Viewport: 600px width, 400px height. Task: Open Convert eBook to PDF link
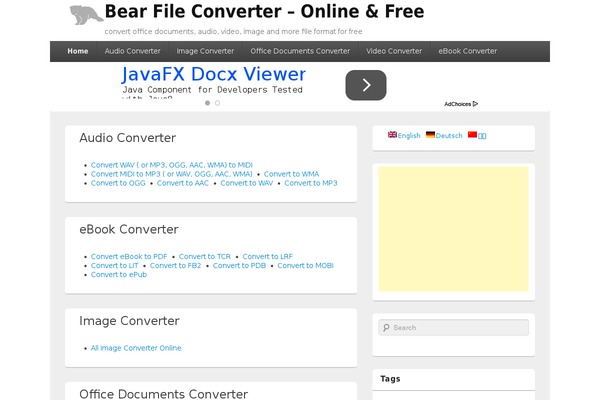[129, 256]
